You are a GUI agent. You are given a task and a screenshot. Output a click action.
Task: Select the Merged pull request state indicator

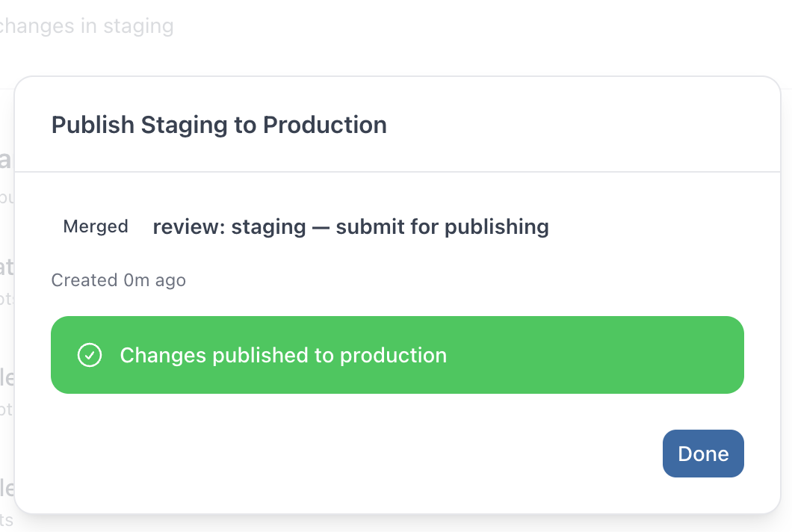coord(96,226)
